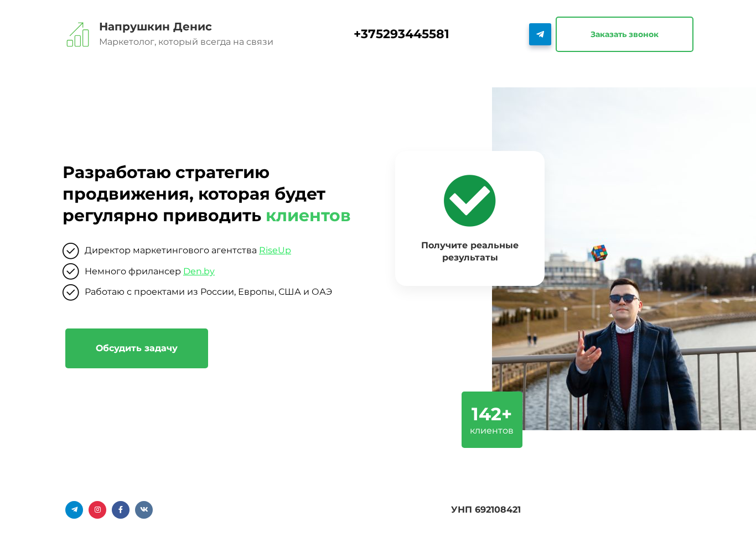The height and width of the screenshot is (553, 756).
Task: Click the large green checkmark circle
Action: 470,201
